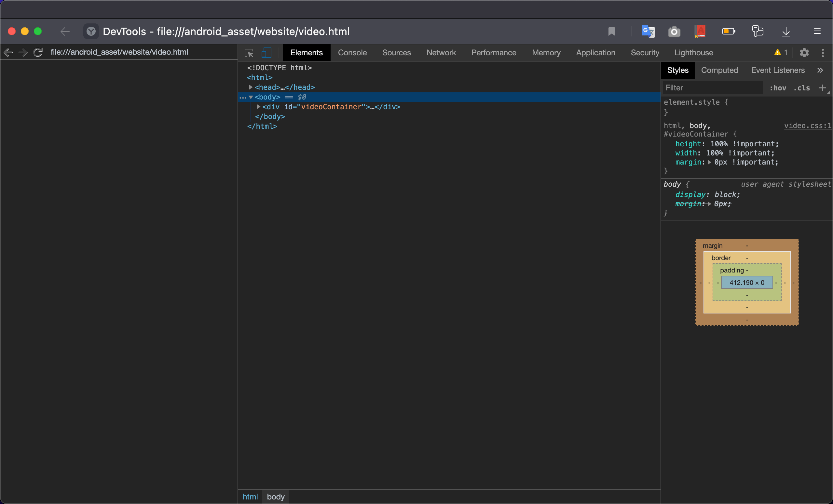Toggle the :hov element state pane
This screenshot has height=504, width=833.
778,88
